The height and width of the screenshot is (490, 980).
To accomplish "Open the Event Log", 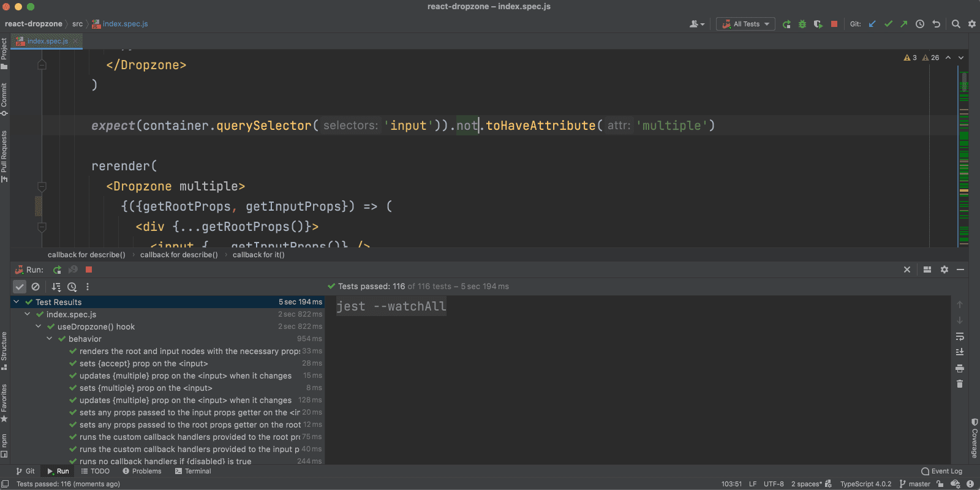I will (x=941, y=471).
